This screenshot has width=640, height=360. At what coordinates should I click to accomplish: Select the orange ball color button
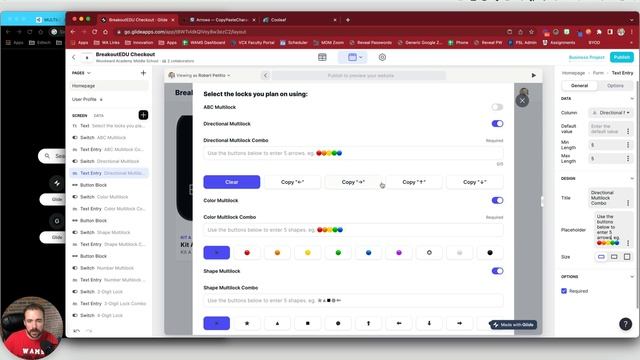tap(278, 253)
